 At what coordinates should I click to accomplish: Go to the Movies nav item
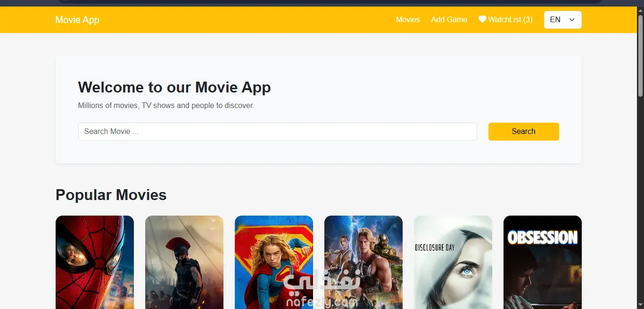tap(408, 19)
